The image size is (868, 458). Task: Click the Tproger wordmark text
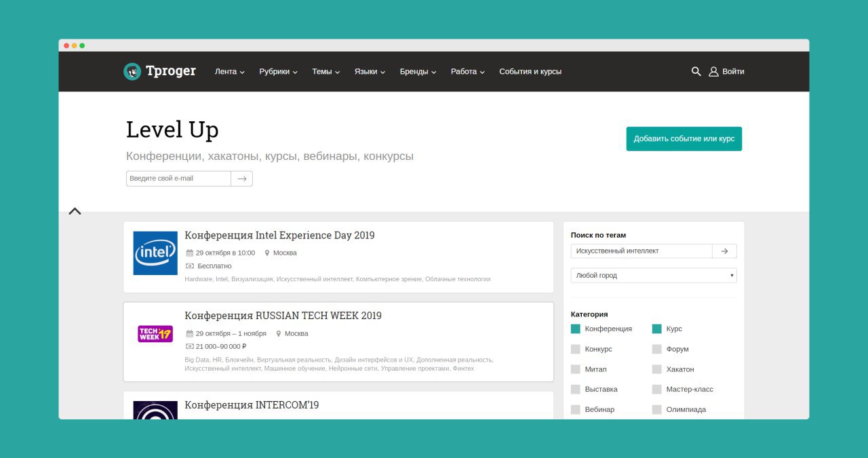pos(171,71)
